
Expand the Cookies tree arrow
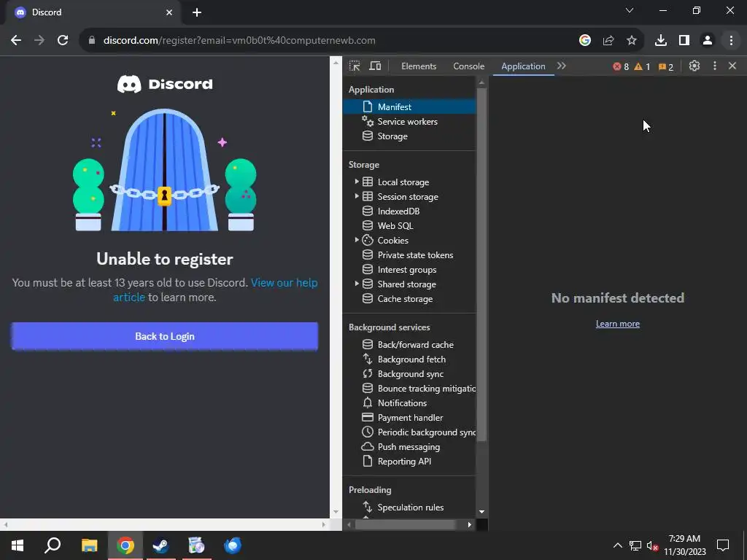point(356,240)
